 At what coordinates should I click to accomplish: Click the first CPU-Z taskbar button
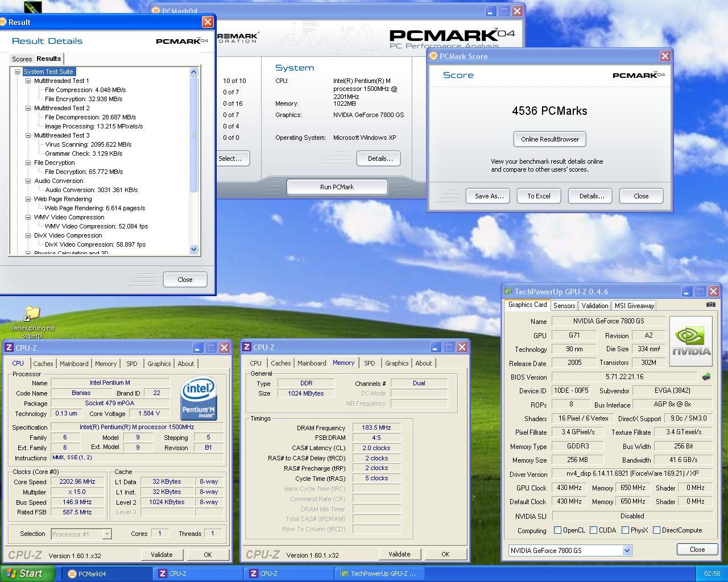click(x=197, y=573)
